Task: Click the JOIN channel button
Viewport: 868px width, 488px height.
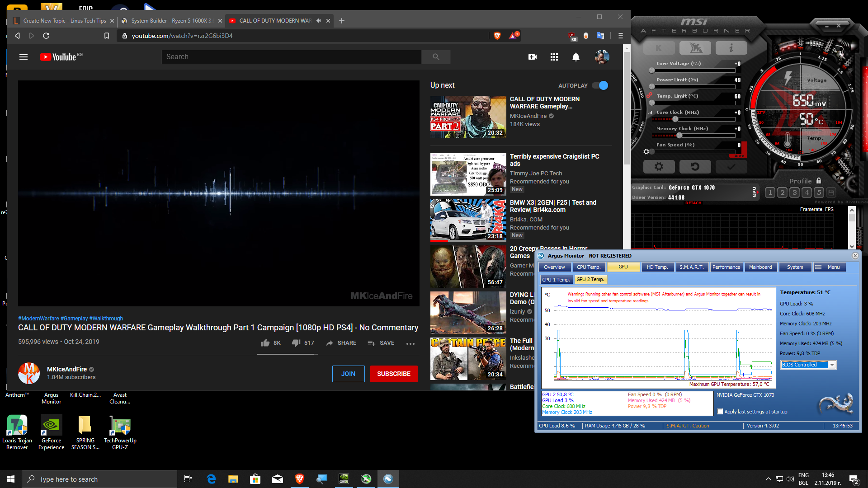Action: tap(348, 374)
